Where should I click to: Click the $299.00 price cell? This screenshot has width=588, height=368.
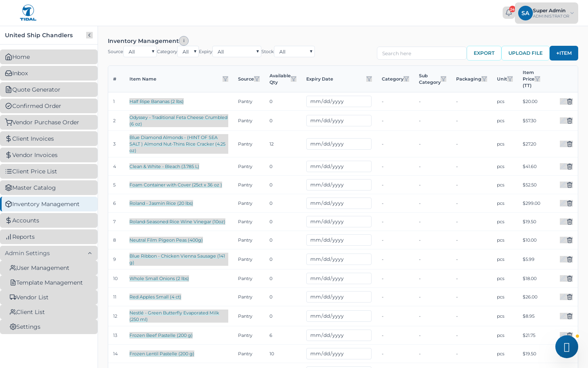531,203
